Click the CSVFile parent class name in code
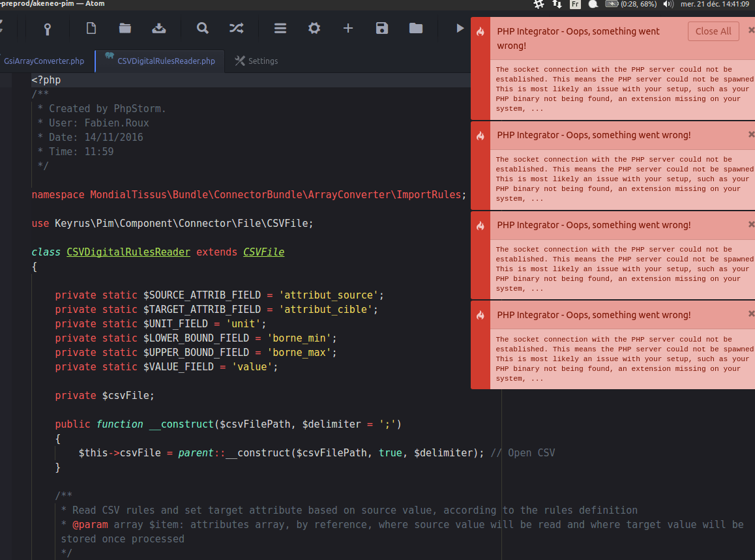This screenshot has height=560, width=755. tap(263, 252)
